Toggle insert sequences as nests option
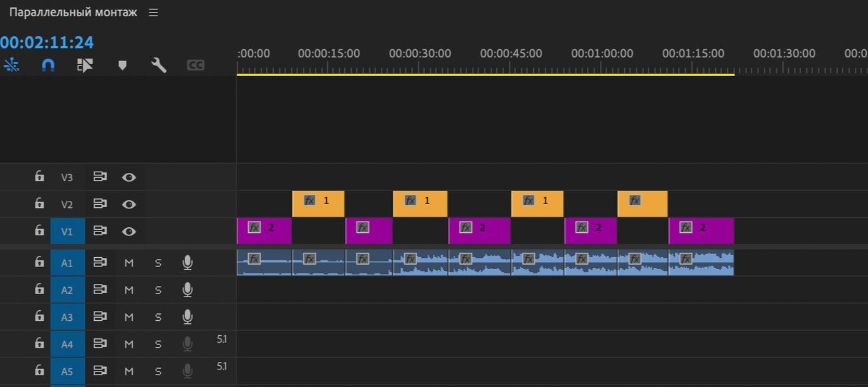 click(x=11, y=65)
